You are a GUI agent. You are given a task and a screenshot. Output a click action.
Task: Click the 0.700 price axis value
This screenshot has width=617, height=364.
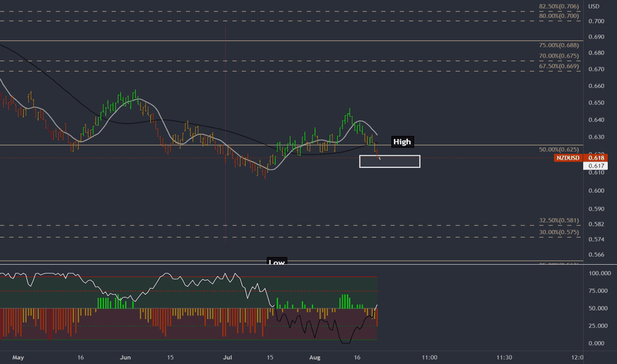(x=596, y=21)
